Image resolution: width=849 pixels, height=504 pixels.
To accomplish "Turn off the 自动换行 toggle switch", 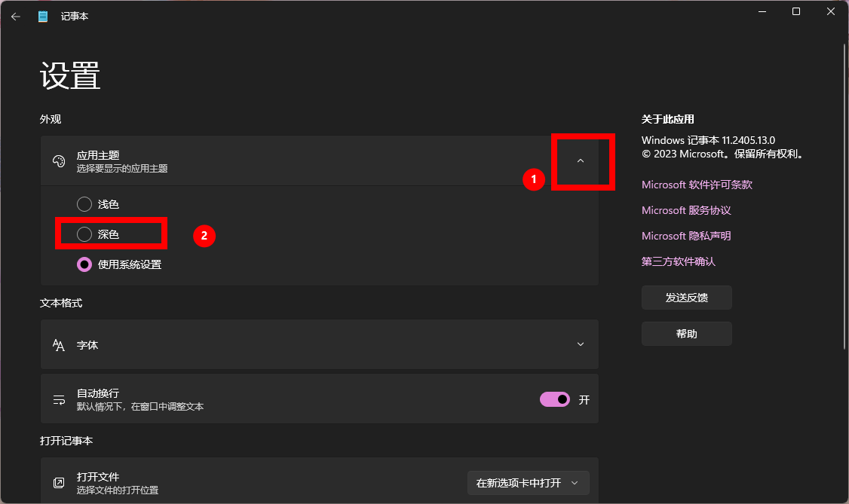I will [555, 399].
